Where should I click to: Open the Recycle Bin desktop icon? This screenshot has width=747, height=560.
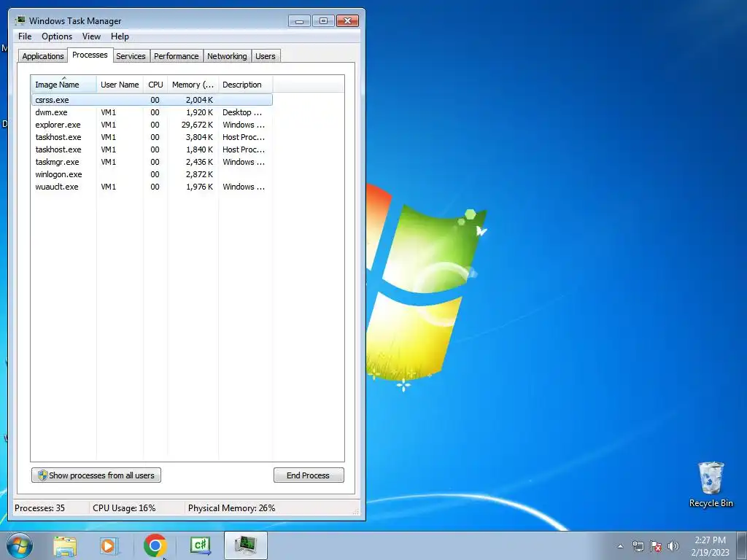(x=711, y=484)
